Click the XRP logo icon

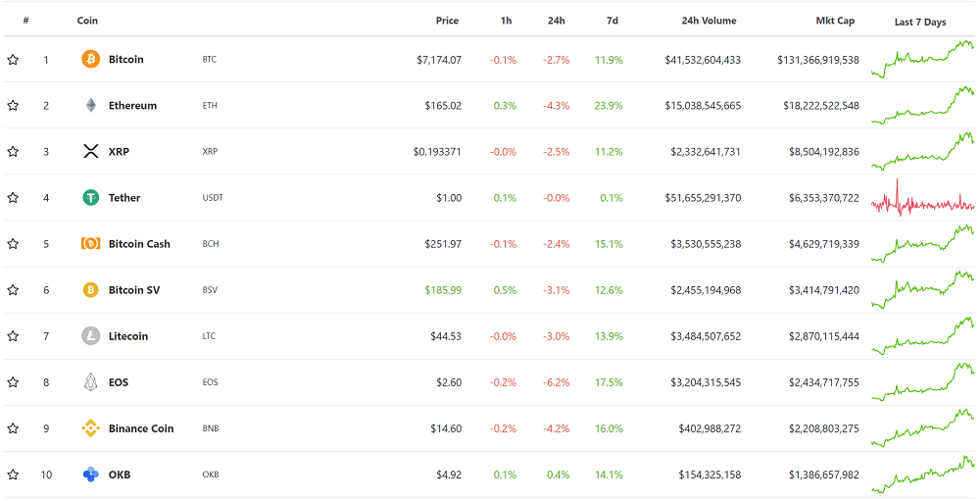(x=90, y=151)
